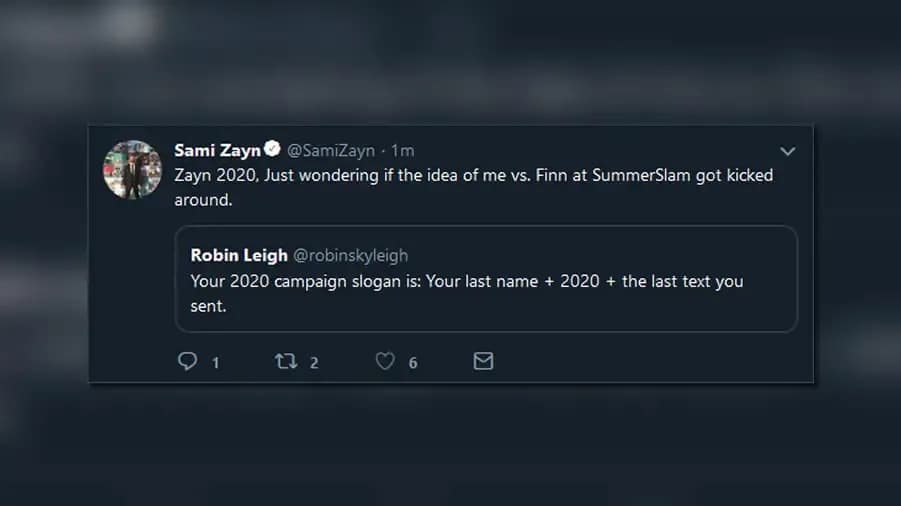Click the Sami Zayn display name

pos(216,150)
